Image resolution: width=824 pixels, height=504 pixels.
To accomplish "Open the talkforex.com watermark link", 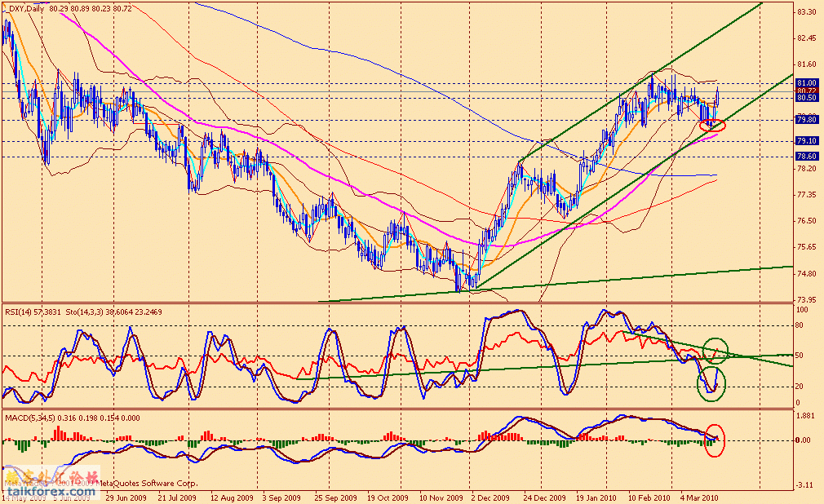I will (x=30, y=494).
